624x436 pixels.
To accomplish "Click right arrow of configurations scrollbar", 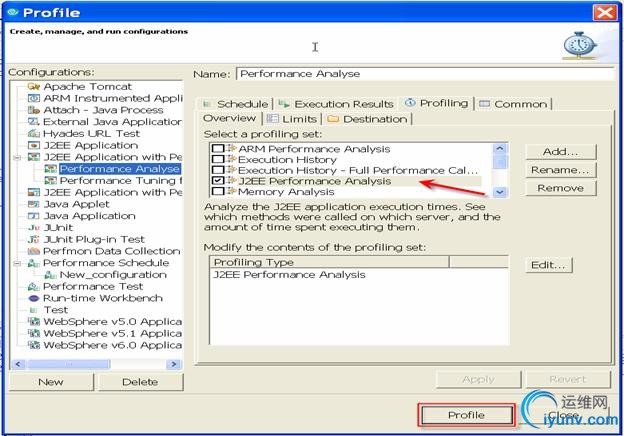I will 174,364.
